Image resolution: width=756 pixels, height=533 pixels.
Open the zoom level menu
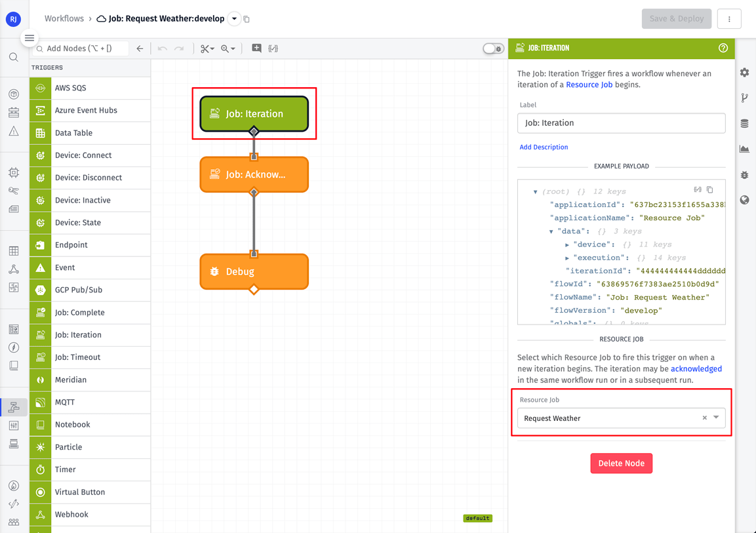point(228,49)
